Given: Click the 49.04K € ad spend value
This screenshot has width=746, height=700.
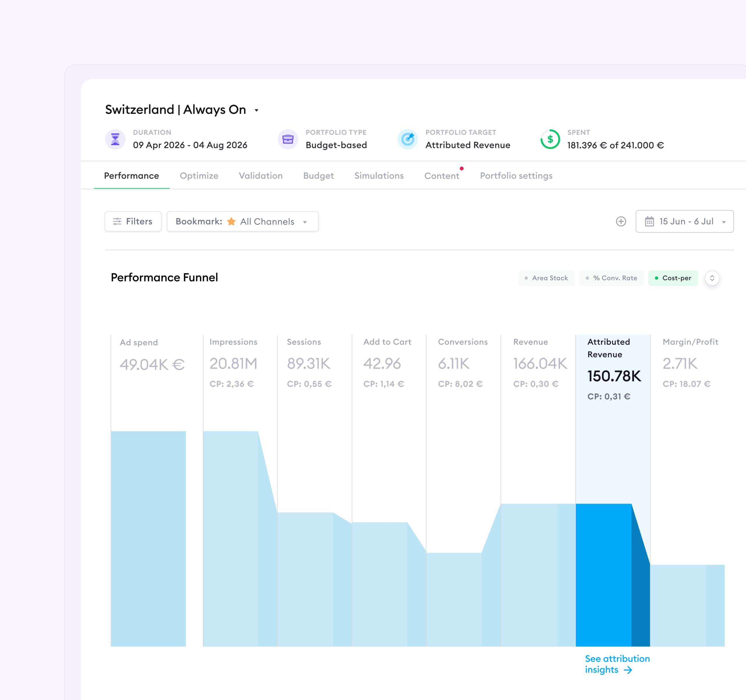Looking at the screenshot, I should 152,365.
